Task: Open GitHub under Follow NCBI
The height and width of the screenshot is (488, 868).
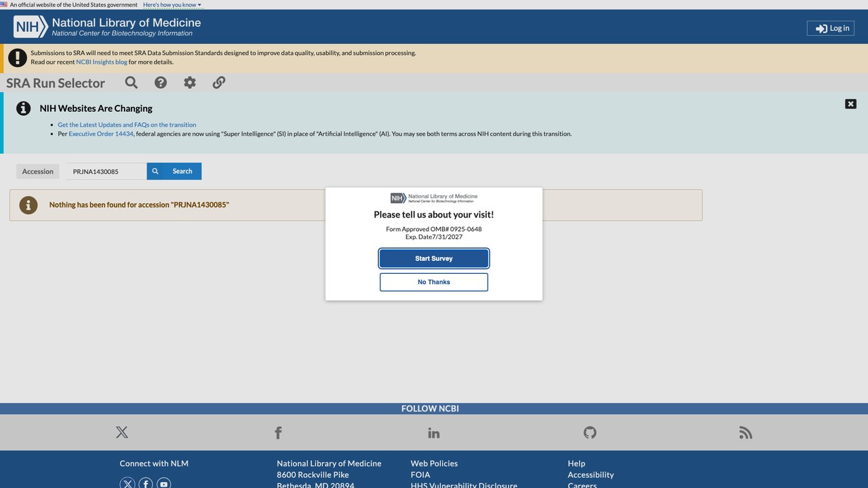Action: point(590,432)
